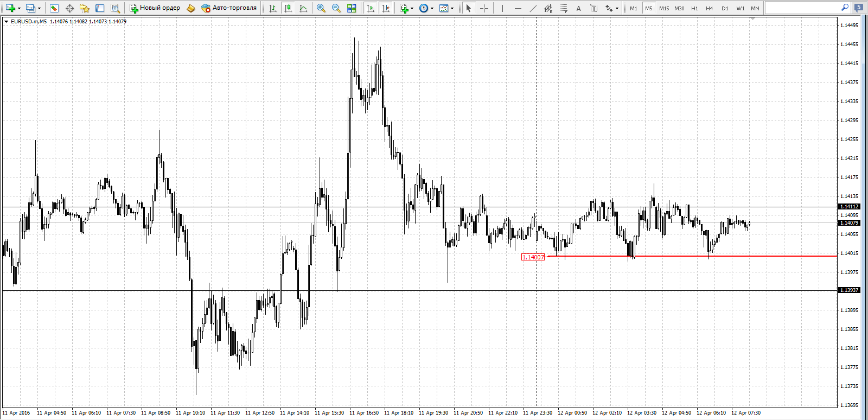Expand the Profiles dropdown arrow
The image size is (868, 420).
tap(39, 9)
